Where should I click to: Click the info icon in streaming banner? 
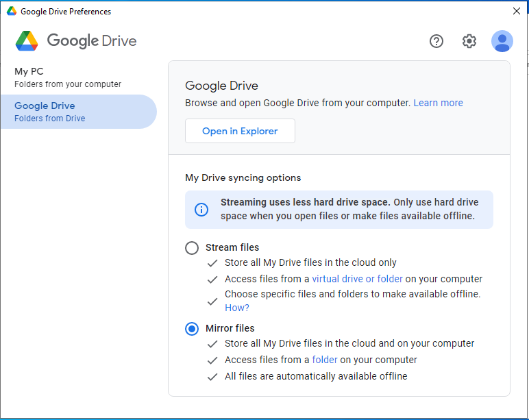click(x=201, y=210)
